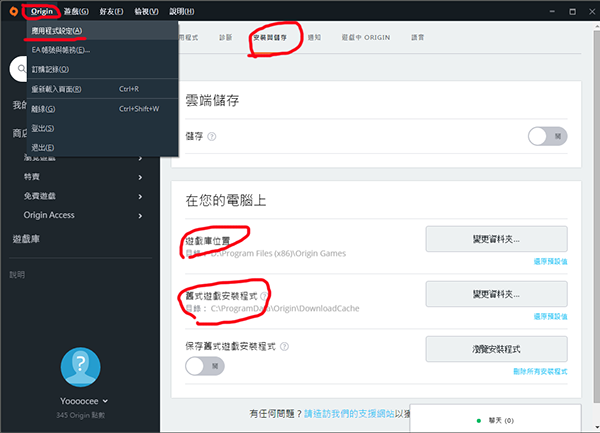Click the Origin logo icon in title bar
This screenshot has height=433, width=600.
coord(11,10)
